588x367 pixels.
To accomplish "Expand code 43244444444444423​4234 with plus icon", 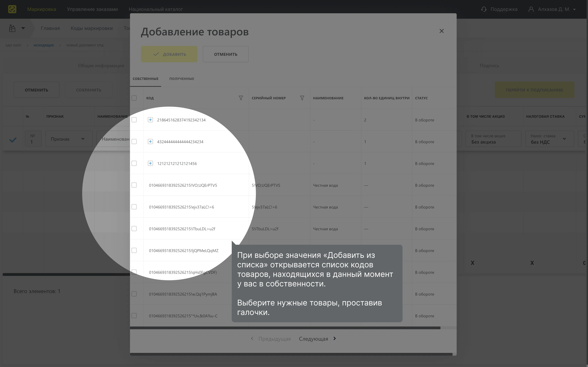I will tap(150, 141).
